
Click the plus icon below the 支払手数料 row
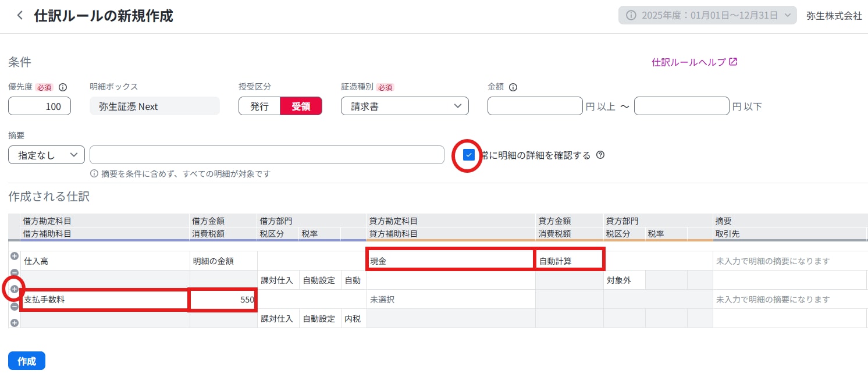tap(15, 322)
